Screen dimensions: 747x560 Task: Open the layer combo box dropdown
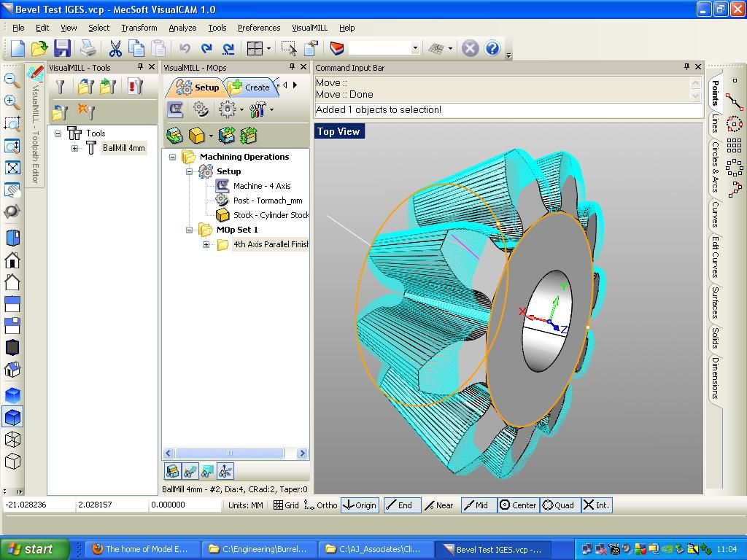click(415, 48)
